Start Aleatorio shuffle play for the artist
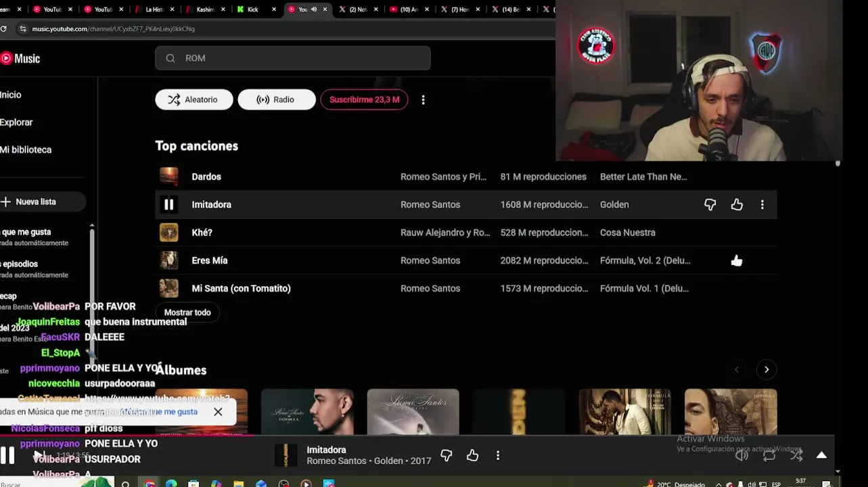 [194, 99]
